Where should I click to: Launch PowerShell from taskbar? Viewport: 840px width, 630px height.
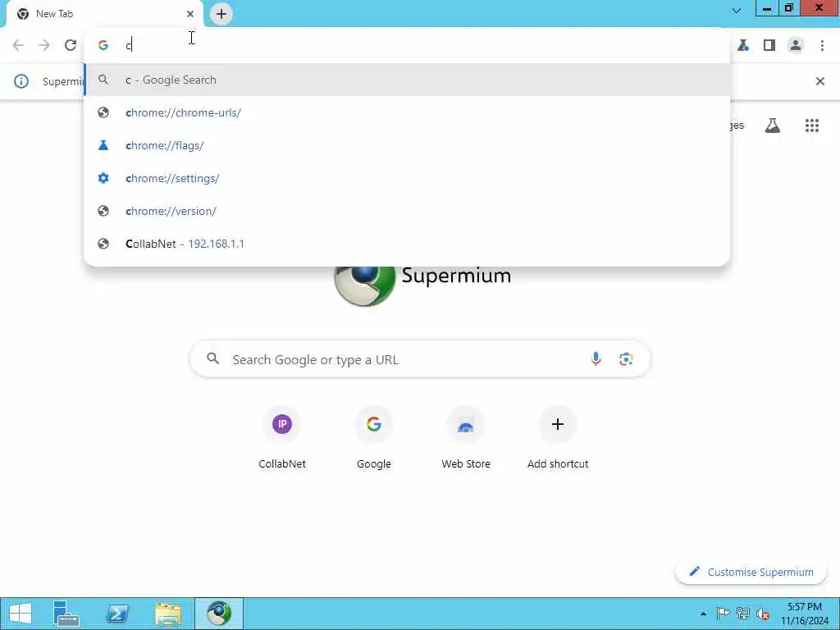point(116,614)
